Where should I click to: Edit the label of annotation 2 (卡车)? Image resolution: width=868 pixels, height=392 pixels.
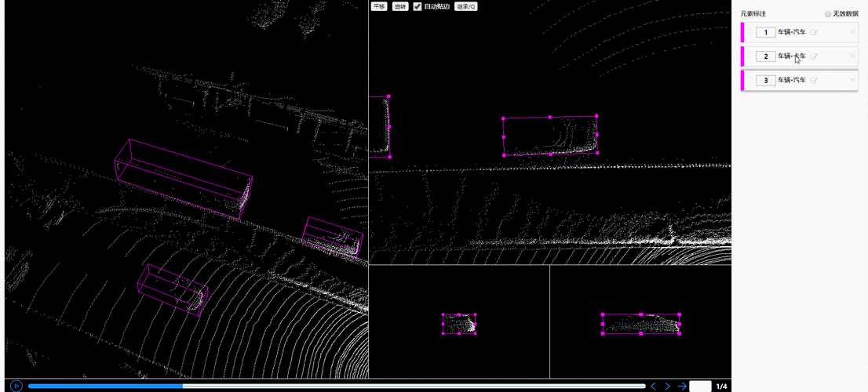pyautogui.click(x=814, y=56)
